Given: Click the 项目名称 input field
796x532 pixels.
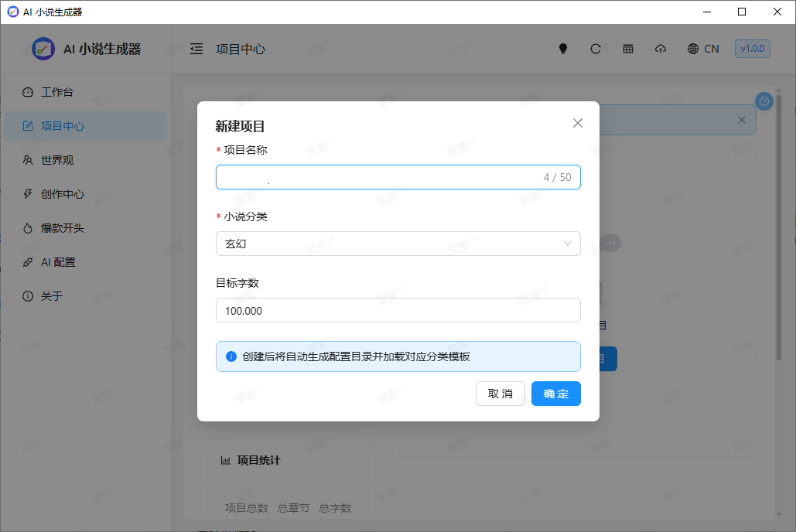Looking at the screenshot, I should (398, 177).
